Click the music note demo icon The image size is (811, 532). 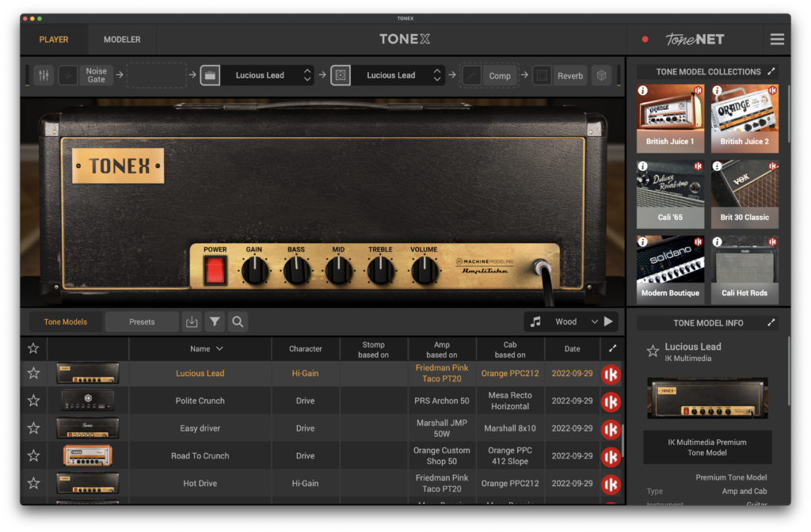click(x=535, y=321)
